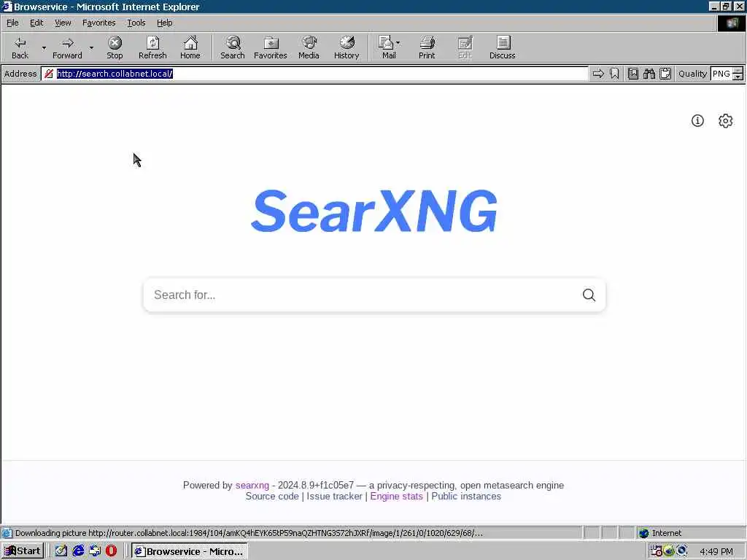Click the 'Search for...' input box

point(362,295)
